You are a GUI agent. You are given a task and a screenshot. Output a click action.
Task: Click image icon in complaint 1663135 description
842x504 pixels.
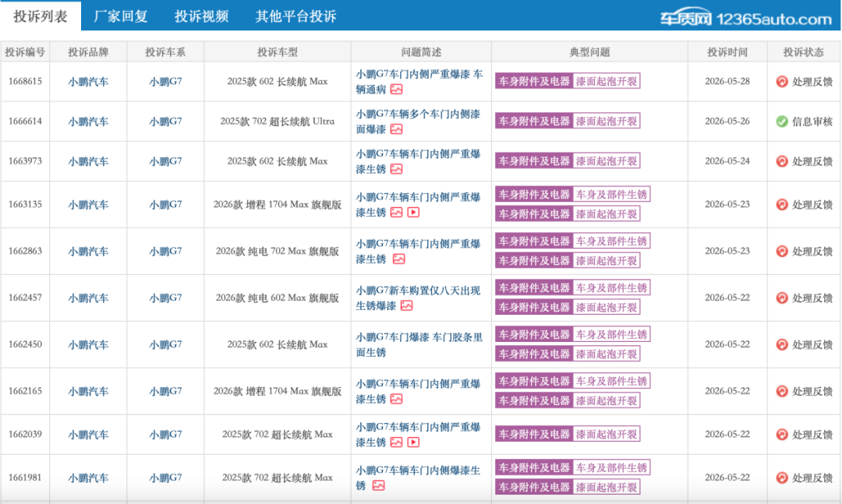(x=396, y=213)
